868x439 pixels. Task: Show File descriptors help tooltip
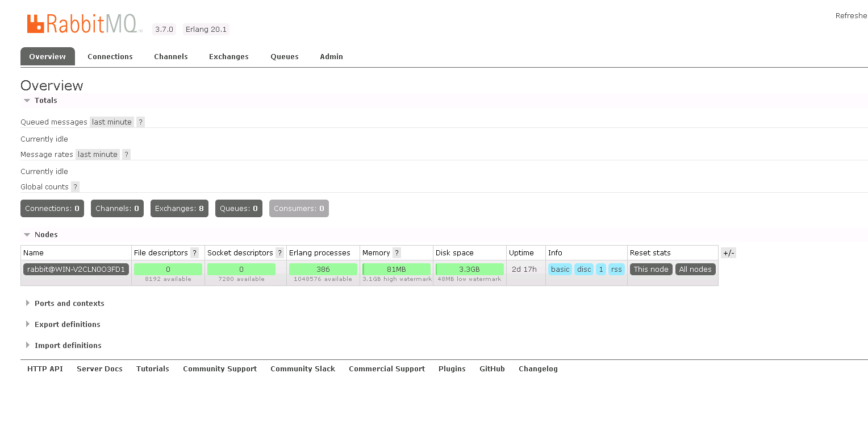pos(194,253)
